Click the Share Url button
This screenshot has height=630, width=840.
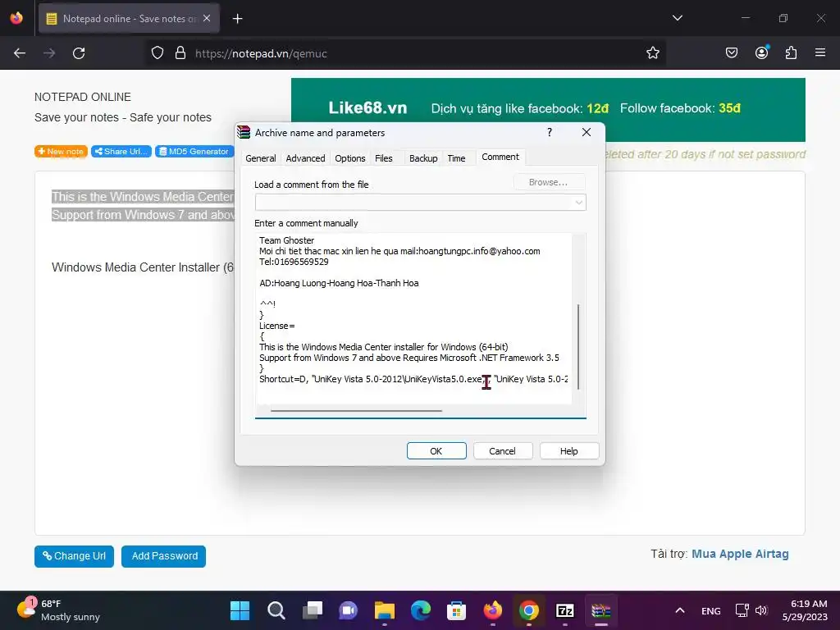(121, 152)
